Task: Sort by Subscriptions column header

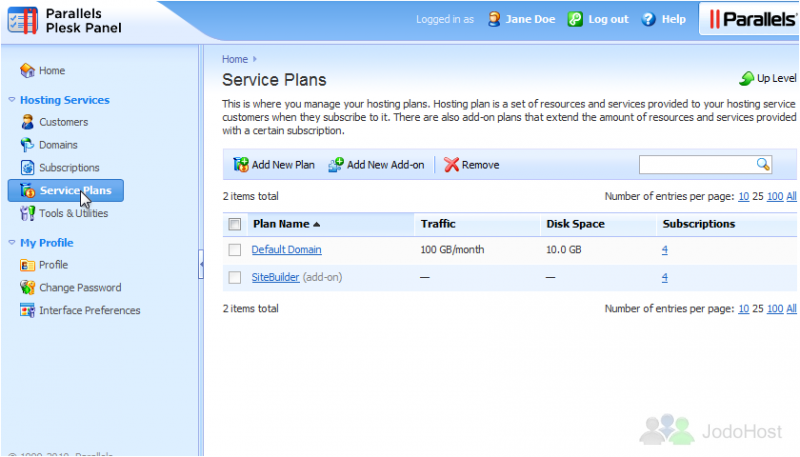Action: pos(698,224)
